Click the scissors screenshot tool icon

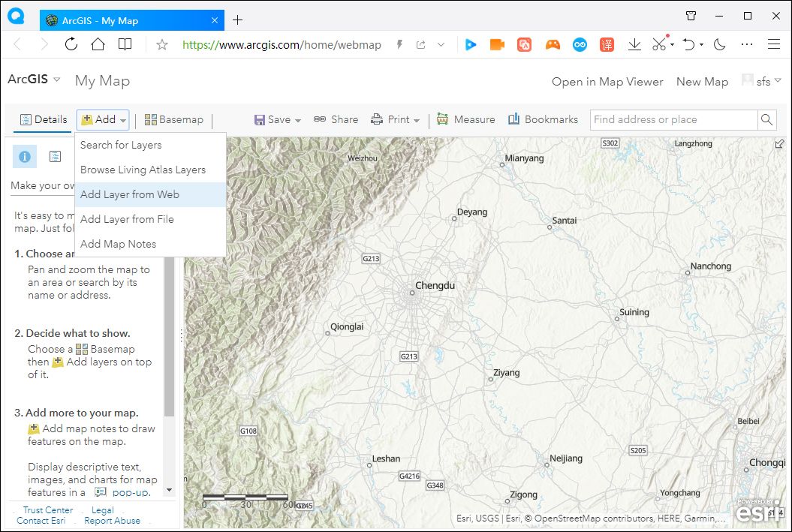tap(659, 44)
